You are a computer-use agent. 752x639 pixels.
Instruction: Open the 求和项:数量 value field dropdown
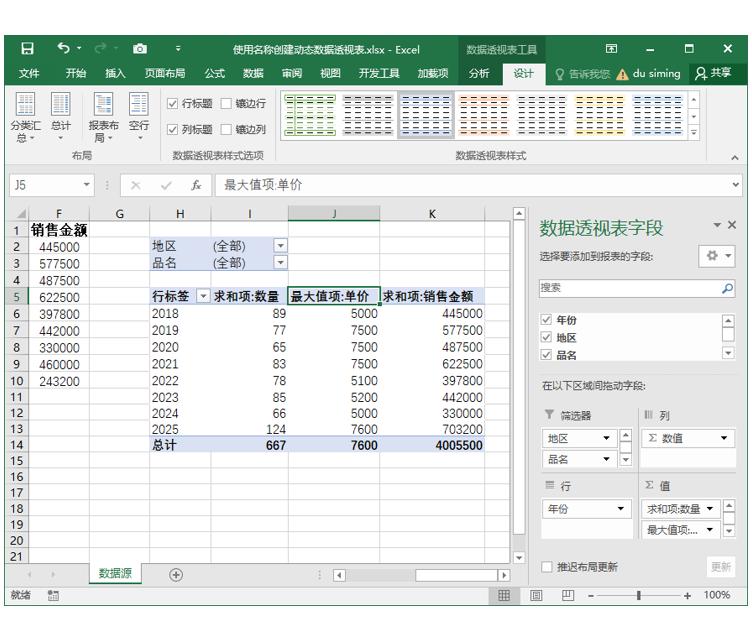click(x=710, y=509)
